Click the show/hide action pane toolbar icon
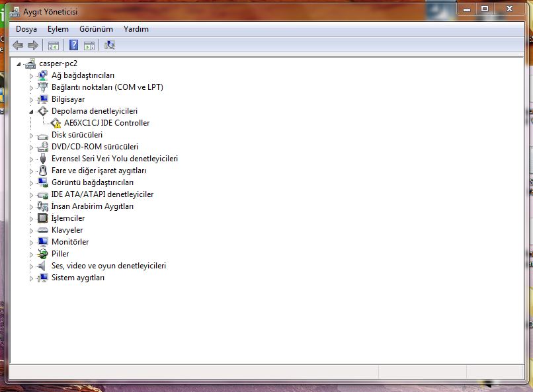The image size is (533, 392). coord(89,45)
